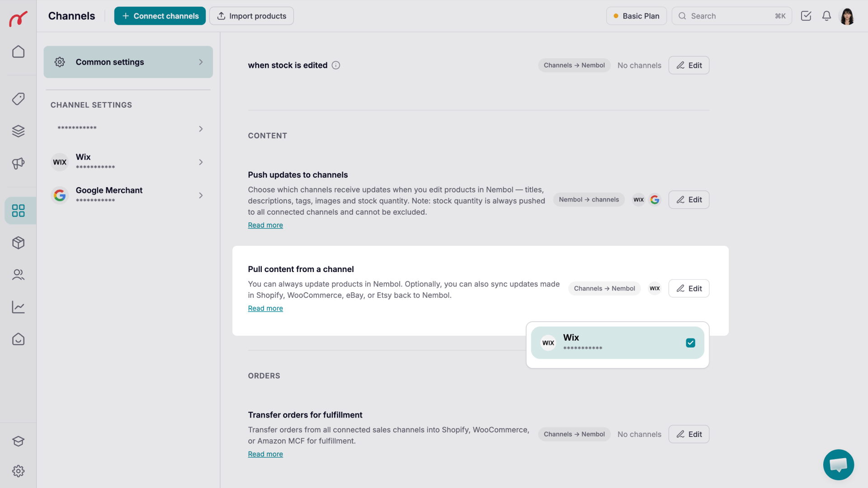Open the stacked layers sidebar icon
The image size is (868, 488).
[18, 131]
